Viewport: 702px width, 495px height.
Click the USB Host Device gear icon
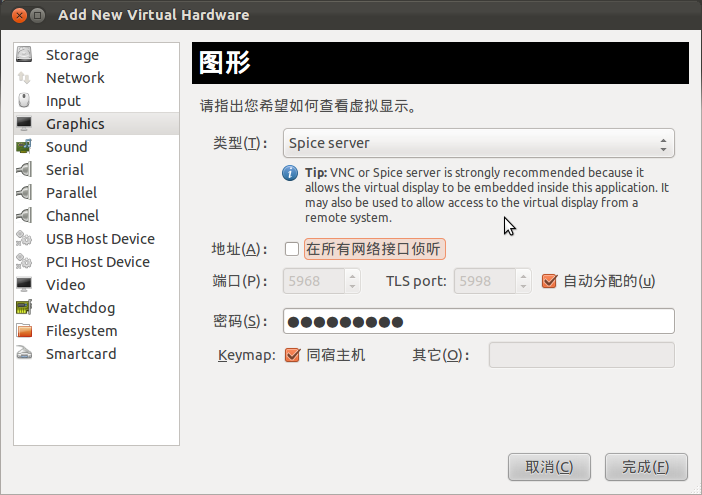(24, 239)
